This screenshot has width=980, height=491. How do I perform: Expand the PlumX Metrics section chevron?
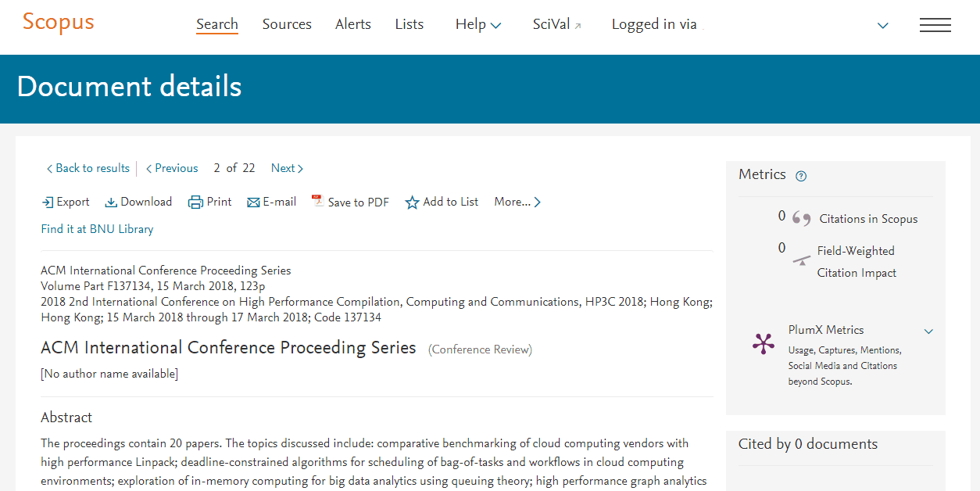pos(928,332)
